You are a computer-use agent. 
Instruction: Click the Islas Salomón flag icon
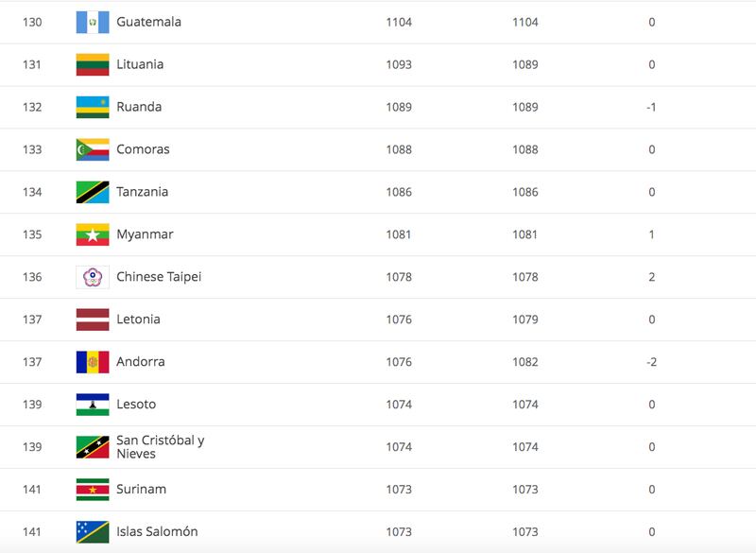93,532
